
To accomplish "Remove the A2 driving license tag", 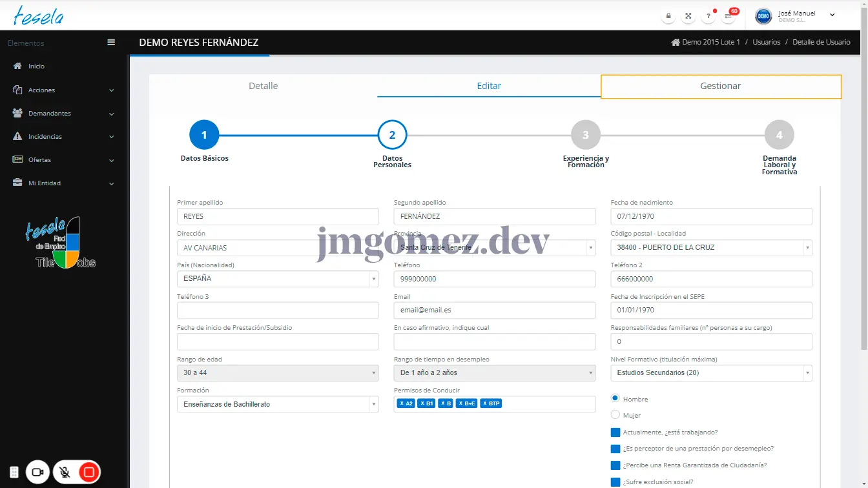I will (x=401, y=403).
